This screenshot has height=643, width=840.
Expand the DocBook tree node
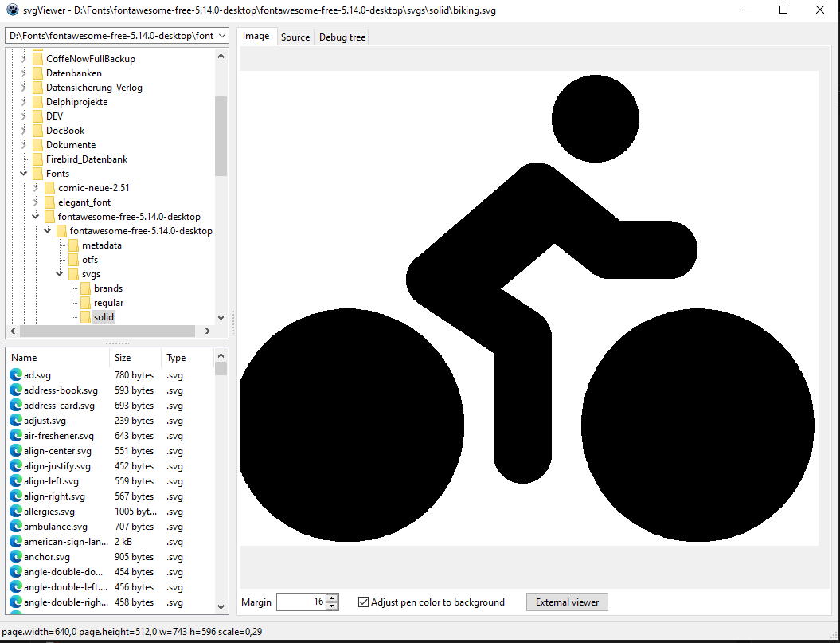click(x=23, y=131)
